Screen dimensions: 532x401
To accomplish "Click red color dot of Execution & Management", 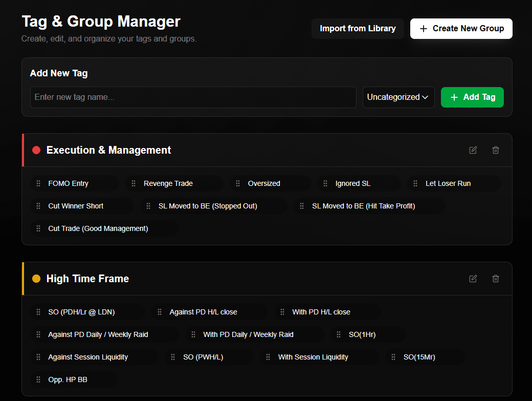I will 36,150.
